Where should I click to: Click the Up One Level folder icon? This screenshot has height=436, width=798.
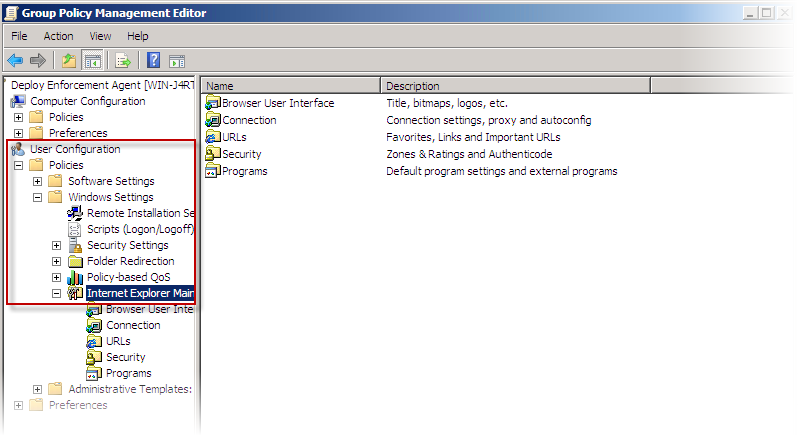(x=68, y=60)
